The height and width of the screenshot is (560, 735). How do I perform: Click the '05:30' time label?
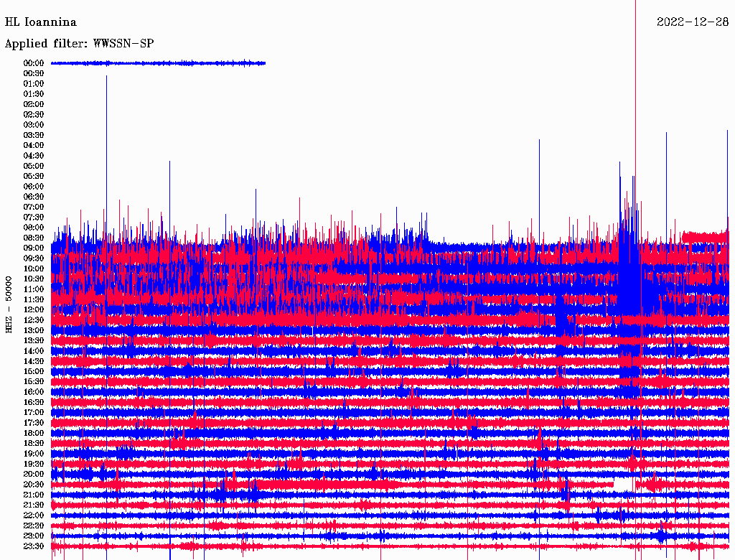pos(34,176)
